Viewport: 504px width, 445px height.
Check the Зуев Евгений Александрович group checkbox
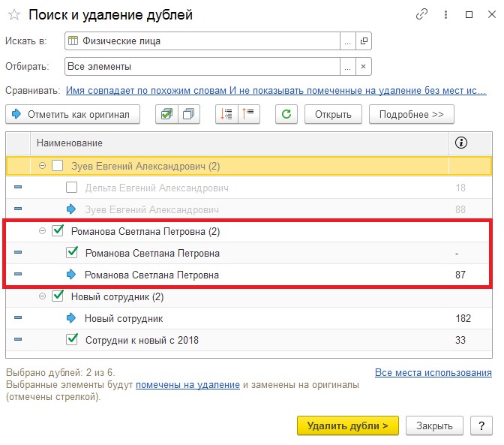tap(58, 166)
